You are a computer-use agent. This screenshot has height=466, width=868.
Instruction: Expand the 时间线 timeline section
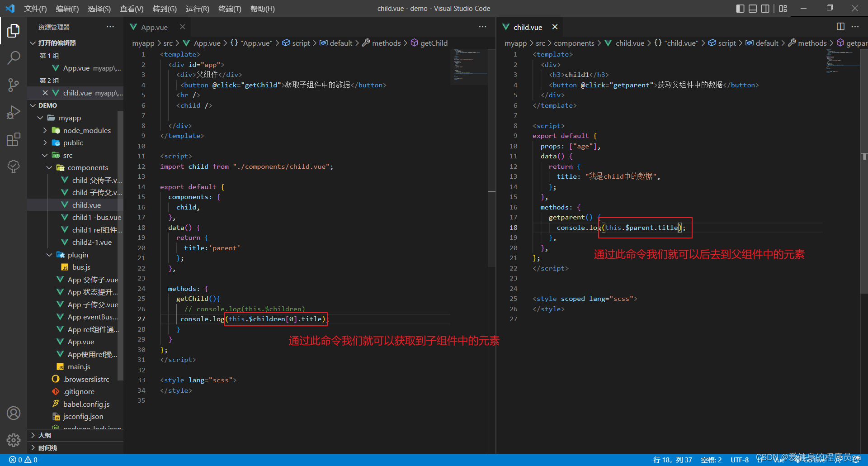47,448
